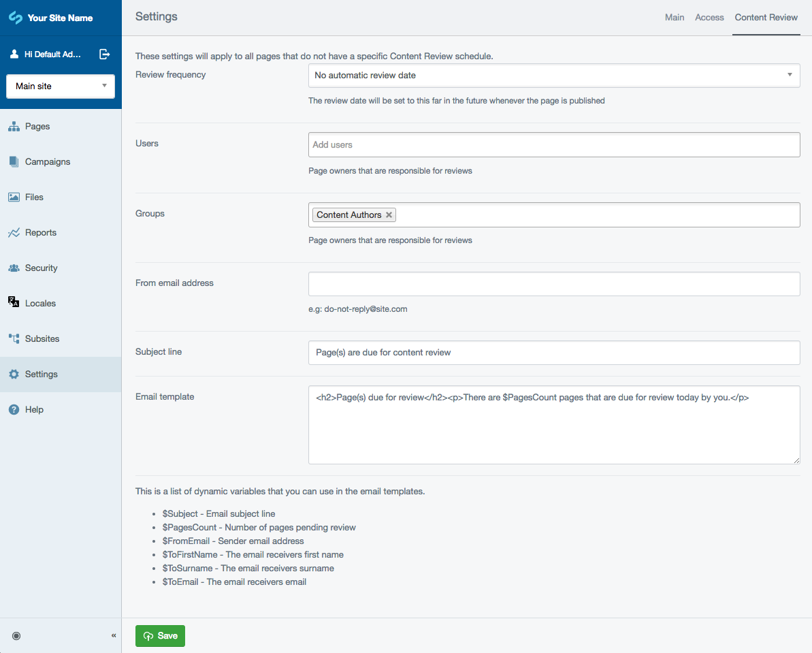Switch to the Access tab

click(x=709, y=17)
